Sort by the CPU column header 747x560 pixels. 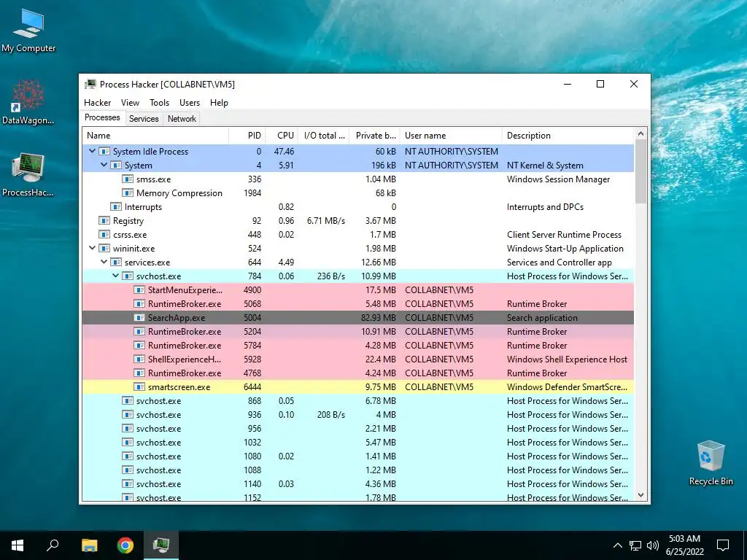(x=282, y=136)
